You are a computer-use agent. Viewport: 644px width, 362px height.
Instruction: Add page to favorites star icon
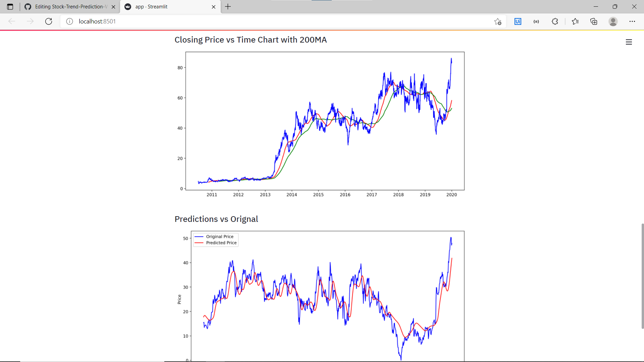498,21
